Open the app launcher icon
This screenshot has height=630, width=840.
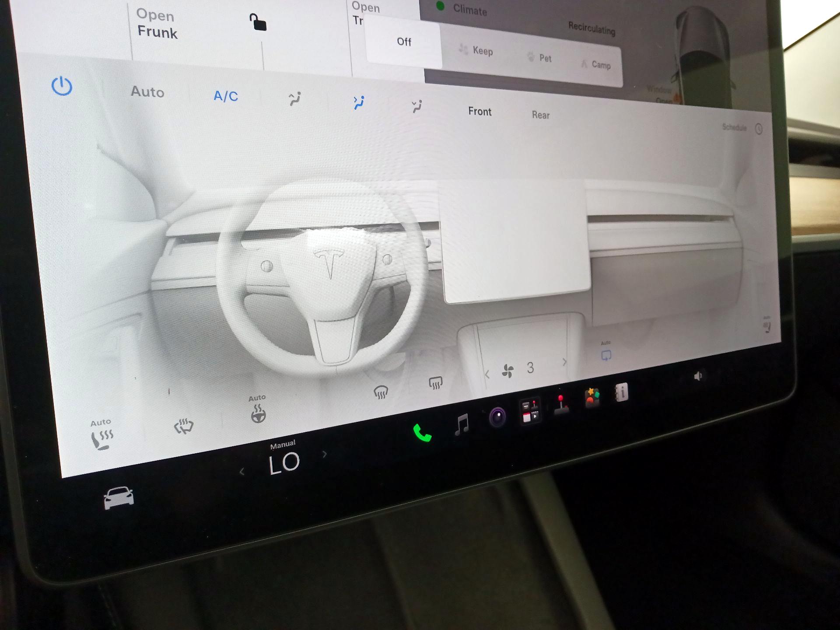(530, 411)
